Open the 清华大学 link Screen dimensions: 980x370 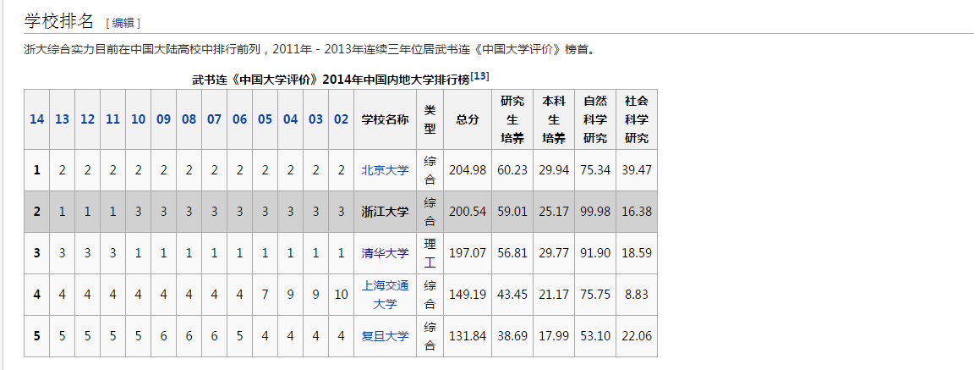pyautogui.click(x=385, y=253)
